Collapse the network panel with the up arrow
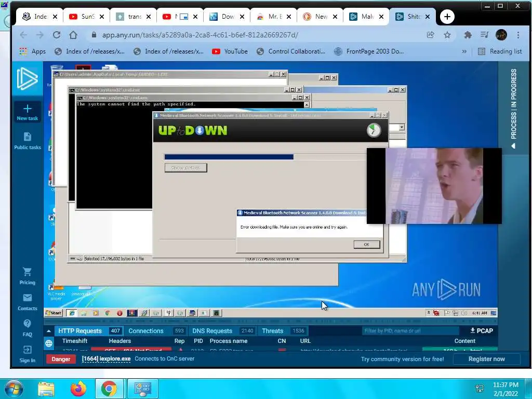 (49, 331)
